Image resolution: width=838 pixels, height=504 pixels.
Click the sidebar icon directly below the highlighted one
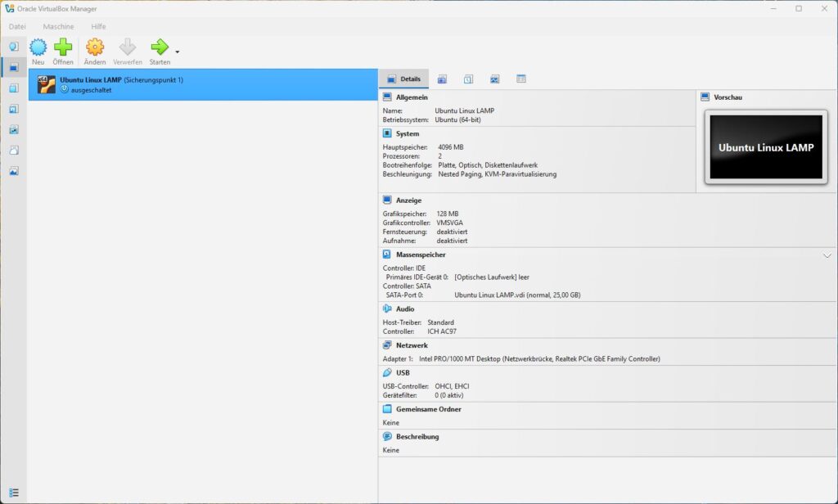tap(13, 88)
